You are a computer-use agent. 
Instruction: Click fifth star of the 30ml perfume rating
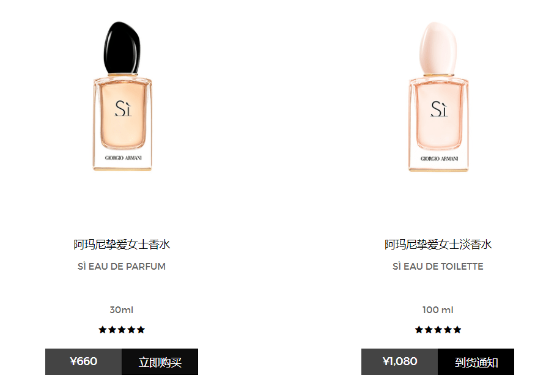[x=141, y=330]
